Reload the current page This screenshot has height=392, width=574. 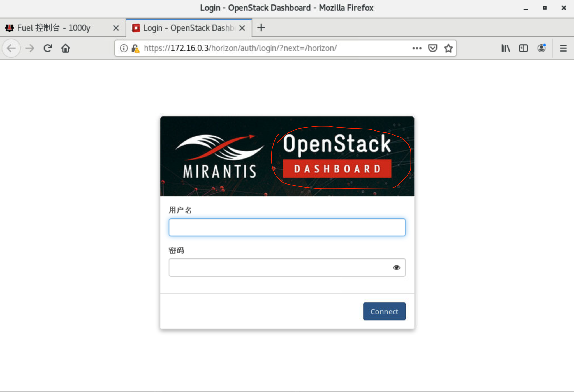click(48, 48)
